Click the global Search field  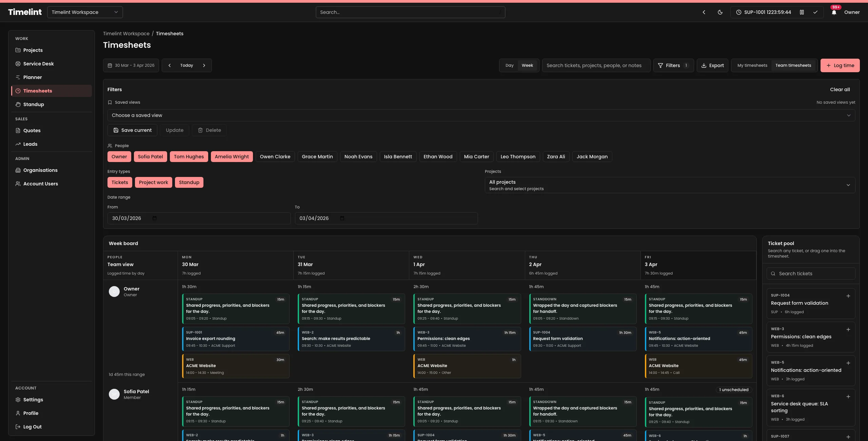(410, 12)
